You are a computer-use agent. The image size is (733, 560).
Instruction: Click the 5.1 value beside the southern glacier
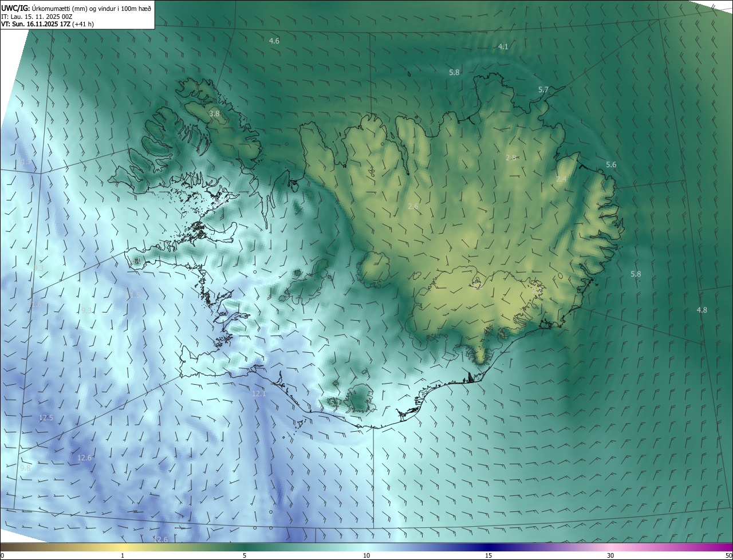pos(335,403)
